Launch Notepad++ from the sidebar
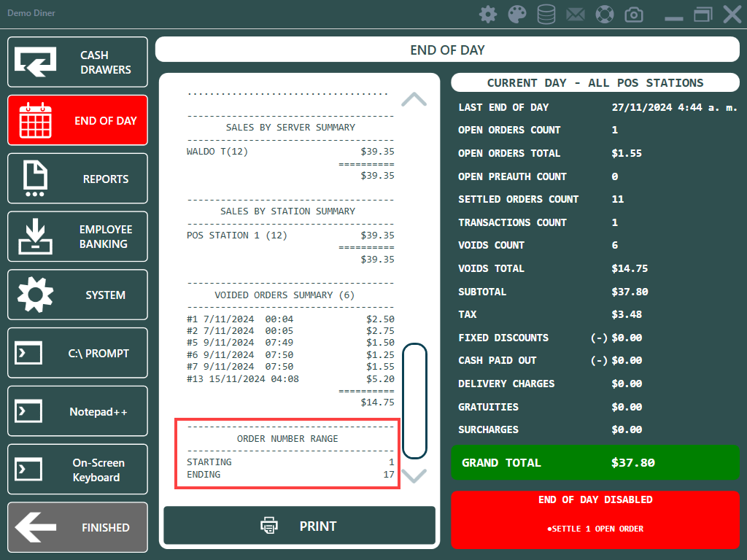747x560 pixels. tap(77, 412)
